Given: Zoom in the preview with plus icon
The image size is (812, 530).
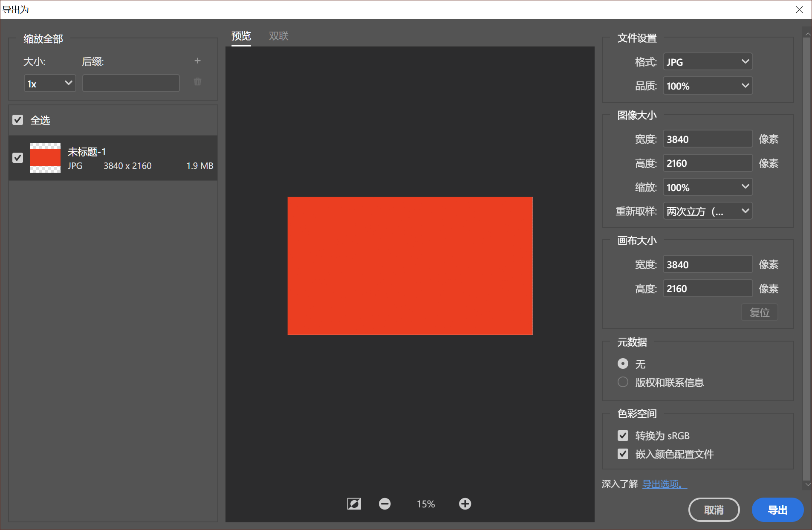Looking at the screenshot, I should (x=465, y=504).
